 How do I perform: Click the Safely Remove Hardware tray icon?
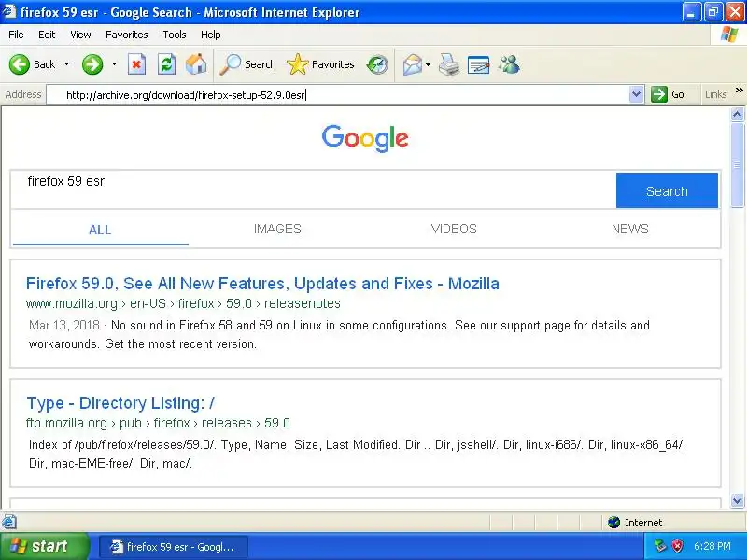pyautogui.click(x=660, y=546)
